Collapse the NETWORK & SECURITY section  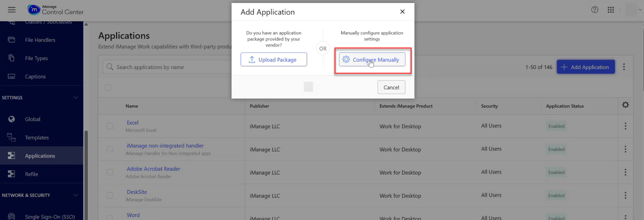coord(76,195)
